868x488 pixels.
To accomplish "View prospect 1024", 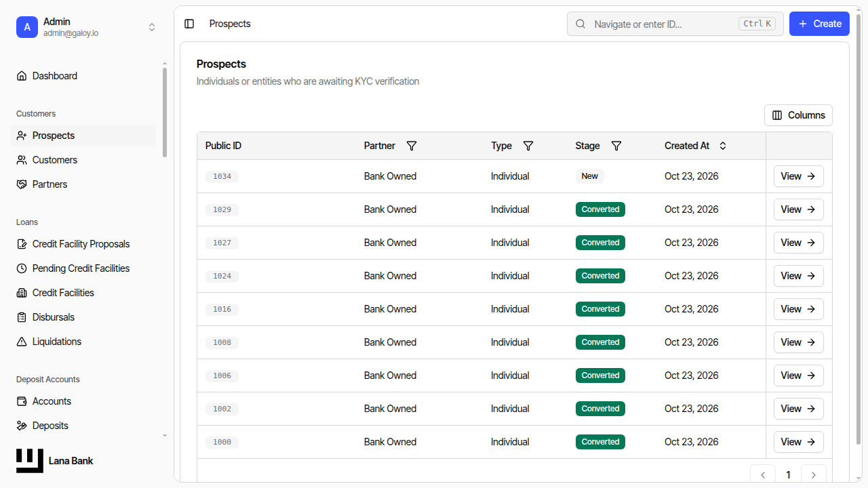I will (798, 276).
